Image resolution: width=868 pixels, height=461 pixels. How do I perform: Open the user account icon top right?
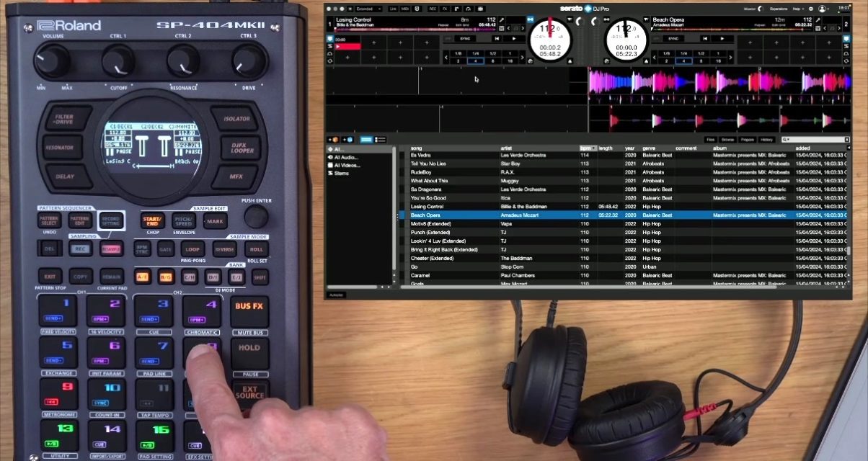[822, 9]
